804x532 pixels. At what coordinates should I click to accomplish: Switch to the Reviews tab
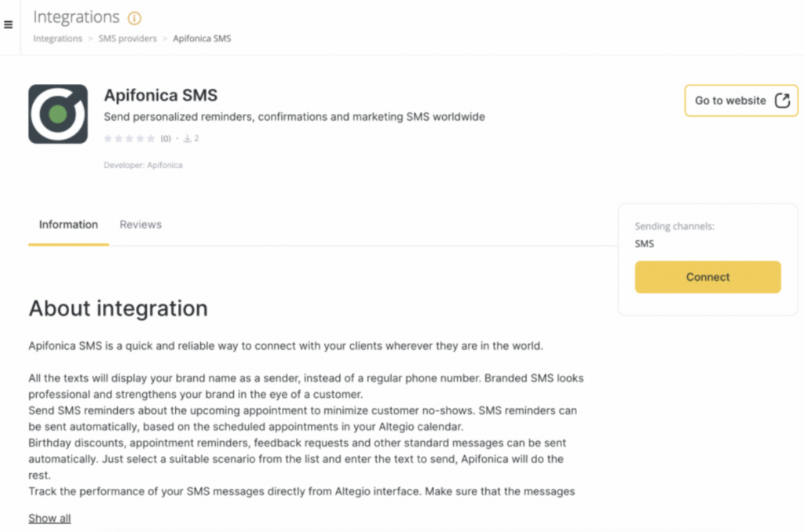coord(141,224)
